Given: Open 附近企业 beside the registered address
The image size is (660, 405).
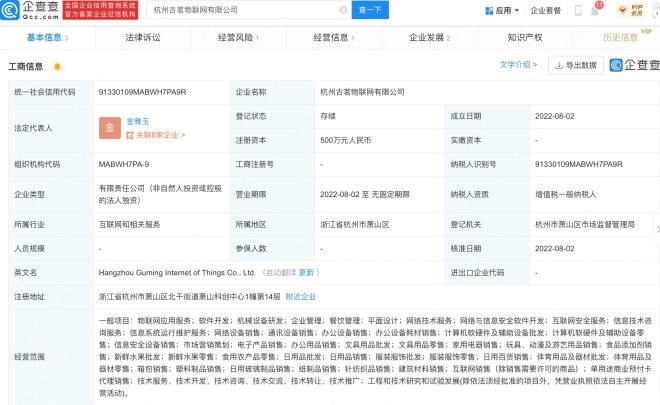Looking at the screenshot, I should click(x=302, y=297).
